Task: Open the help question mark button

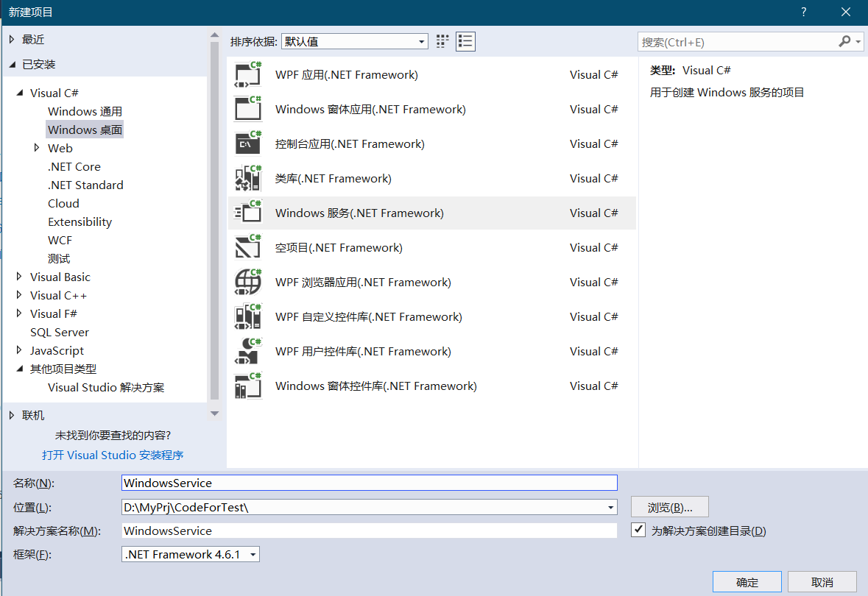Action: [804, 12]
